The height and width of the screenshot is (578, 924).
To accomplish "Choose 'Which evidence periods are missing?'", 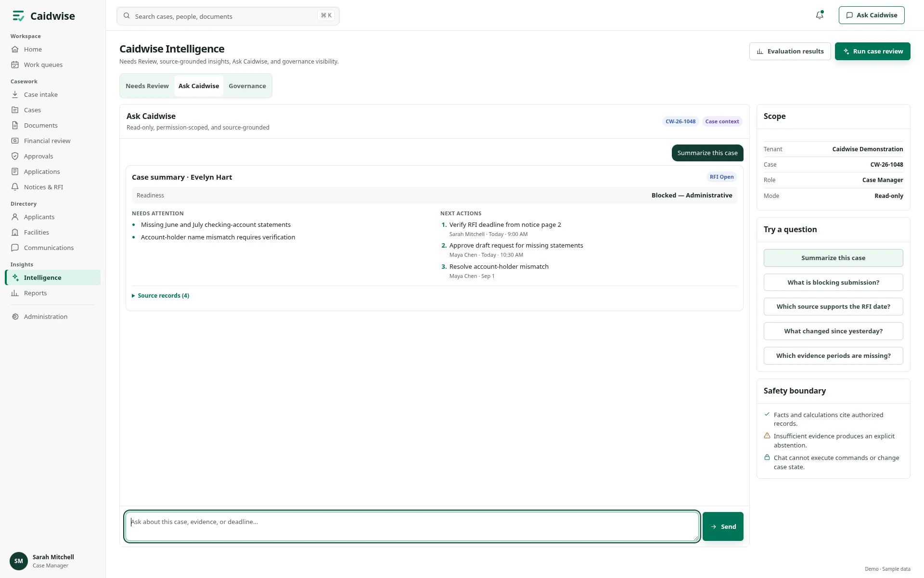I will 833,355.
